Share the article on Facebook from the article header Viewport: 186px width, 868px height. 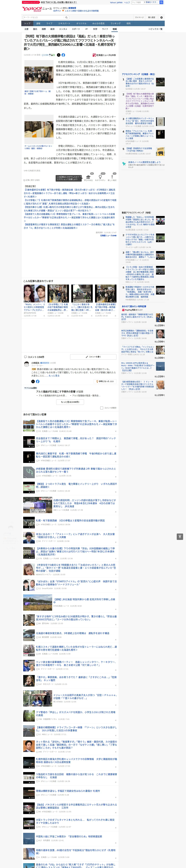[x=63, y=55]
